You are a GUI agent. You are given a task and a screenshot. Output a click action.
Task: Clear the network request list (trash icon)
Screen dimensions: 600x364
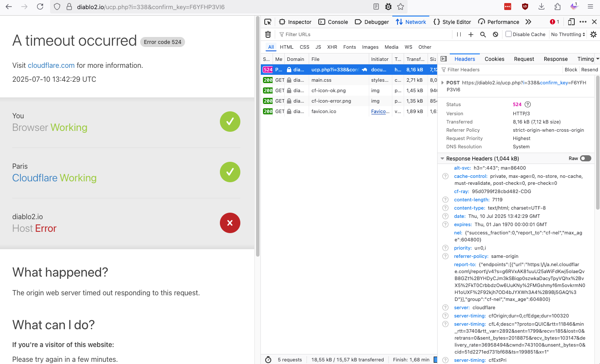pyautogui.click(x=268, y=34)
